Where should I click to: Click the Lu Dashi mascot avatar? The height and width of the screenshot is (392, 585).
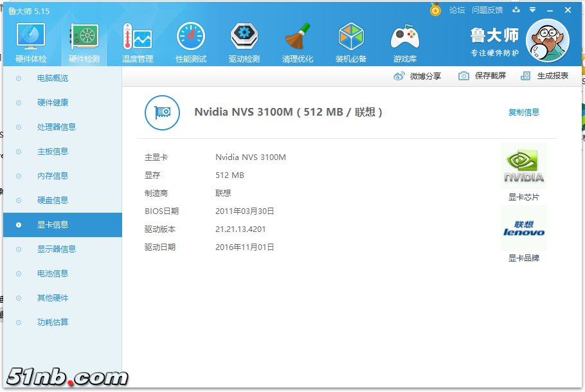pyautogui.click(x=547, y=40)
